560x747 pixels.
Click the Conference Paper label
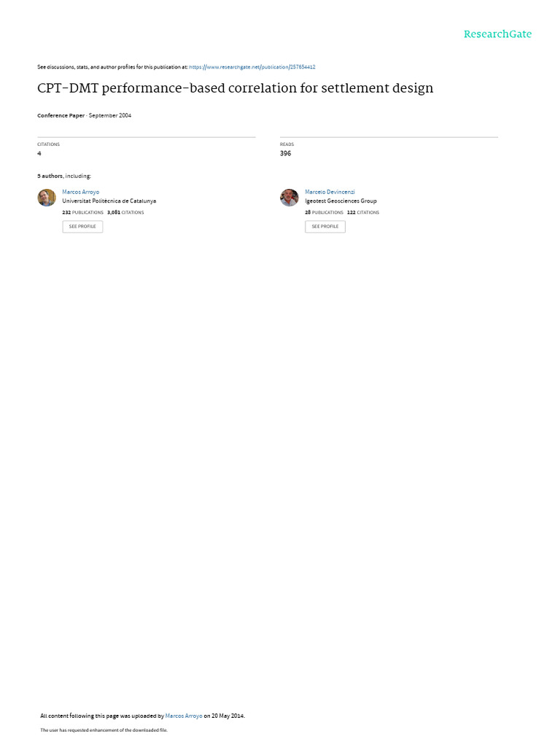click(61, 116)
